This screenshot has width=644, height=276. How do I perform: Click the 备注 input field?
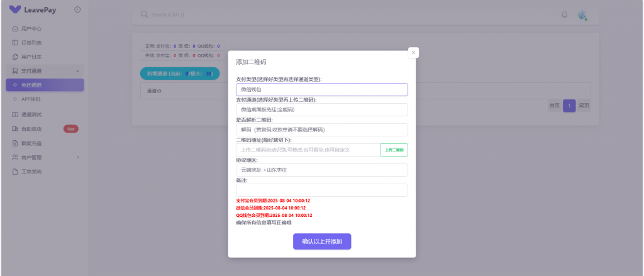click(x=322, y=190)
